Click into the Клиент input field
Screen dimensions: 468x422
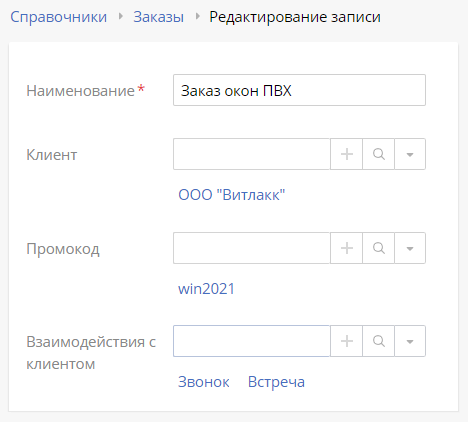[252, 154]
